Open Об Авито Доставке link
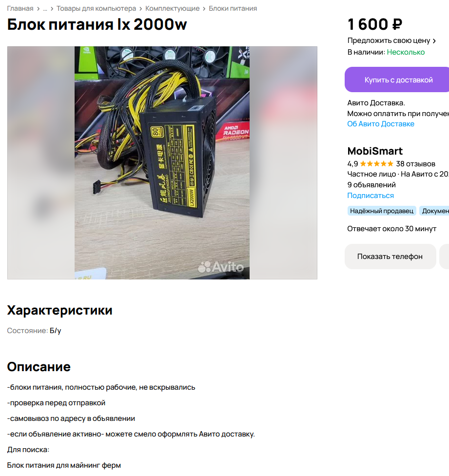Screen dimensions: 449x476 [x=381, y=124]
